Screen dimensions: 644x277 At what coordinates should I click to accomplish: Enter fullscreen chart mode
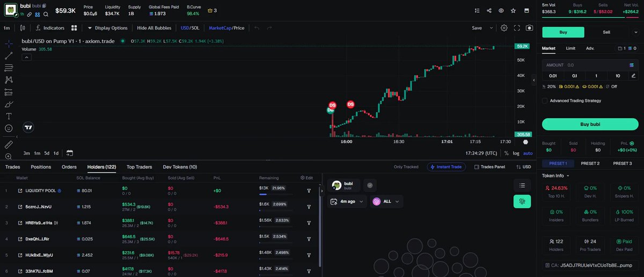coord(517,28)
